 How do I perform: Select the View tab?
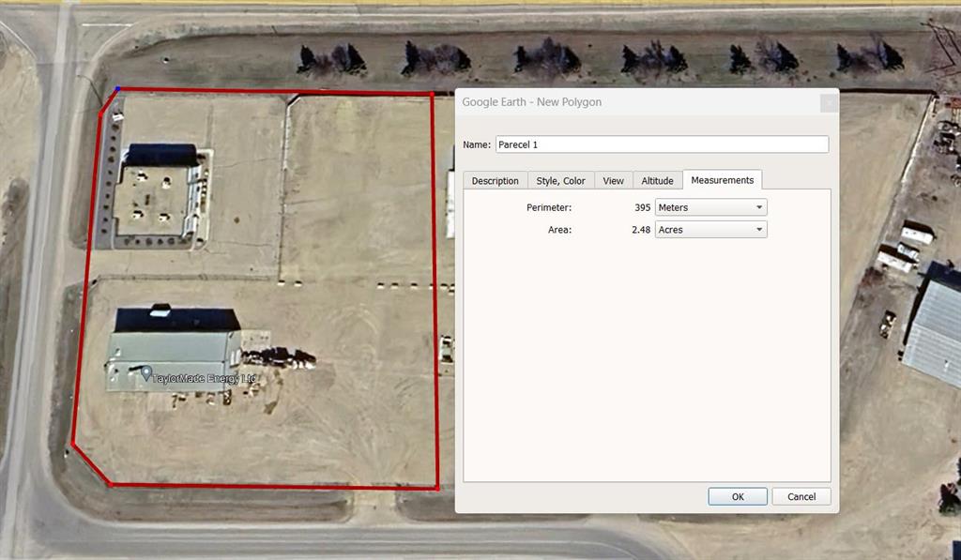(613, 181)
